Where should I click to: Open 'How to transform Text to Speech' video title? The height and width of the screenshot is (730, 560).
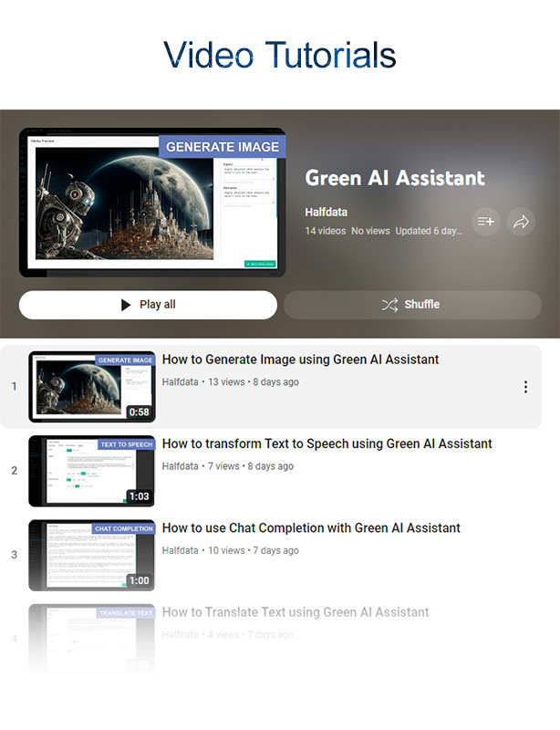point(327,443)
